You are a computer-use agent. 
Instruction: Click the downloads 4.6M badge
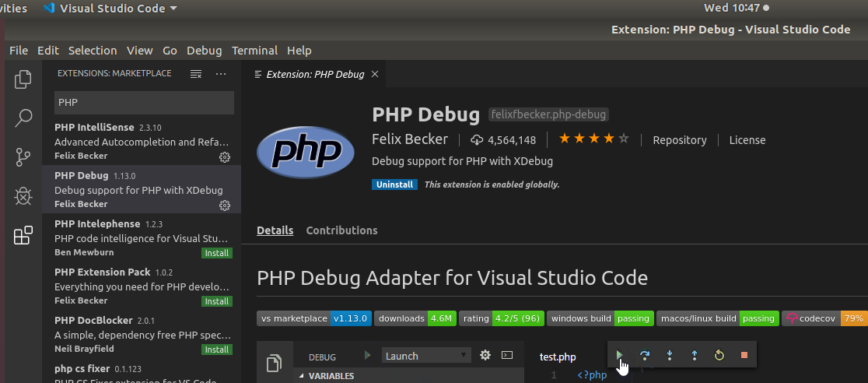(415, 318)
